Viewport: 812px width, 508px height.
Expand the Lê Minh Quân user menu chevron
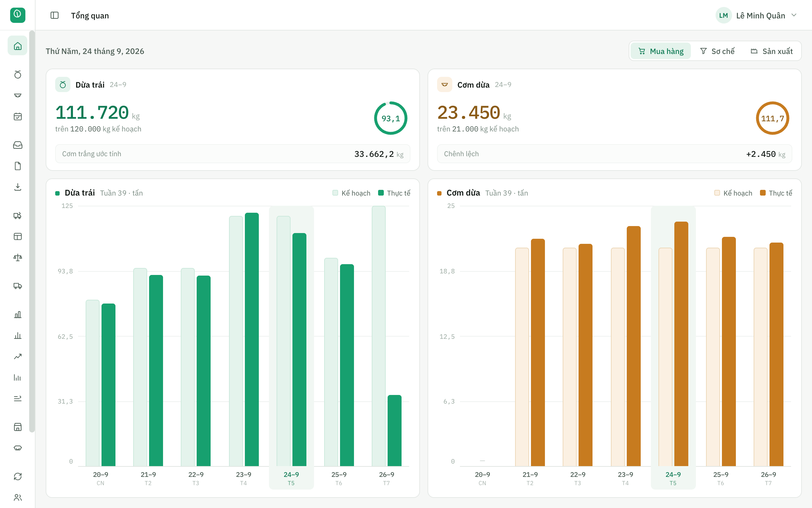pos(794,15)
